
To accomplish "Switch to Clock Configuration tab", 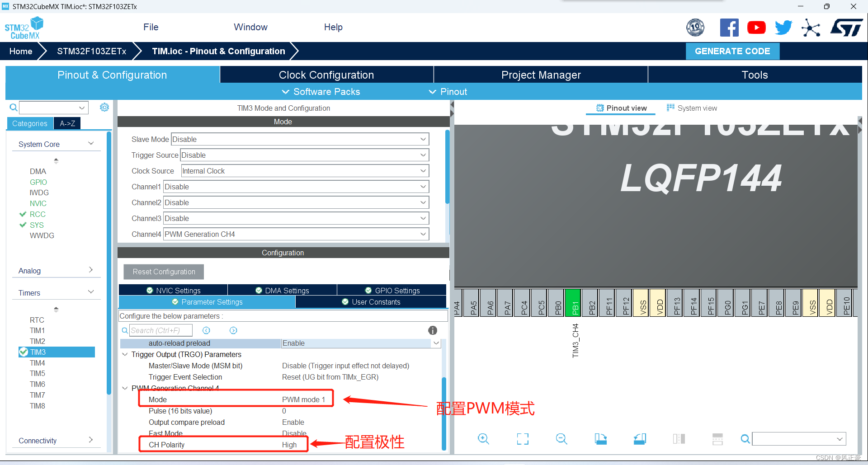I will (x=326, y=75).
